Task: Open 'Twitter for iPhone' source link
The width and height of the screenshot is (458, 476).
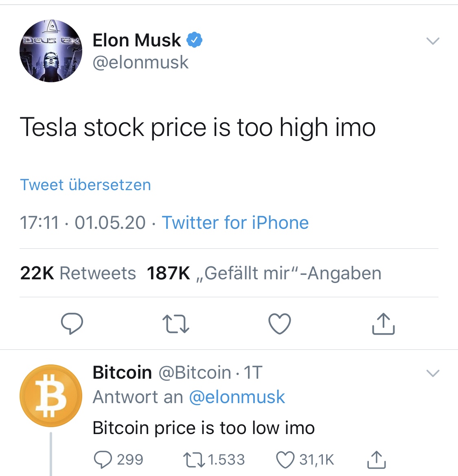Action: pos(235,223)
